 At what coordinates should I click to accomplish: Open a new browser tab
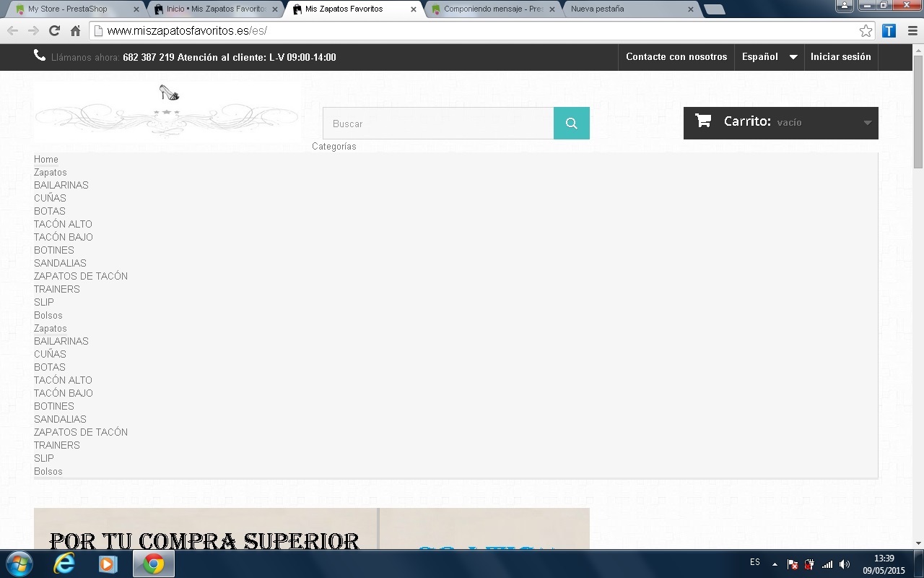pyautogui.click(x=714, y=9)
